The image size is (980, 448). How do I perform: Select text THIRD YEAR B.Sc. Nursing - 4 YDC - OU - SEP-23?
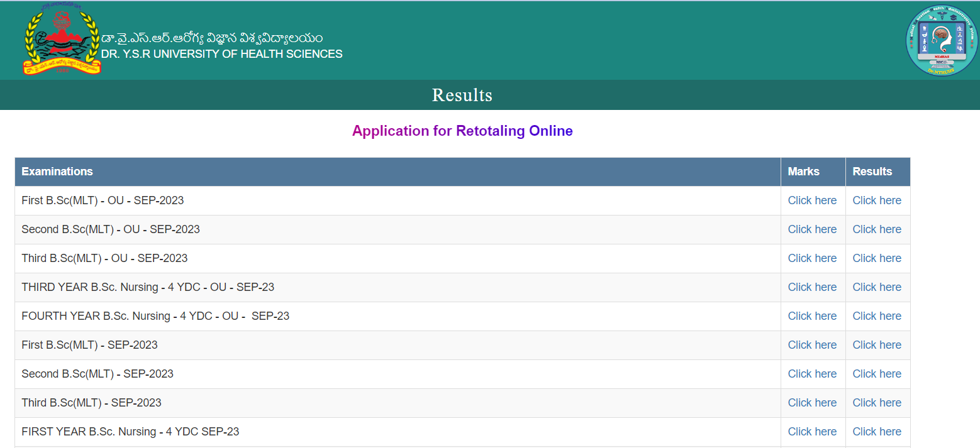[148, 287]
